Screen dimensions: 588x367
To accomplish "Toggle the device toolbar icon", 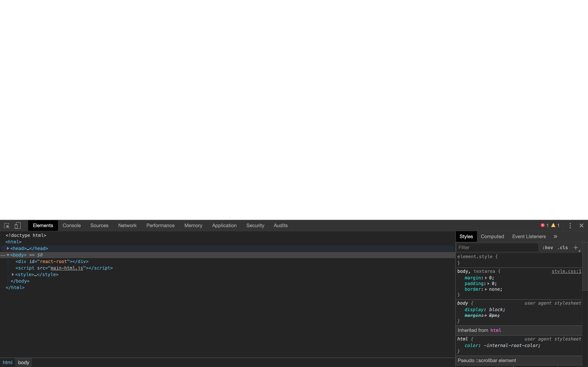I will [18, 226].
